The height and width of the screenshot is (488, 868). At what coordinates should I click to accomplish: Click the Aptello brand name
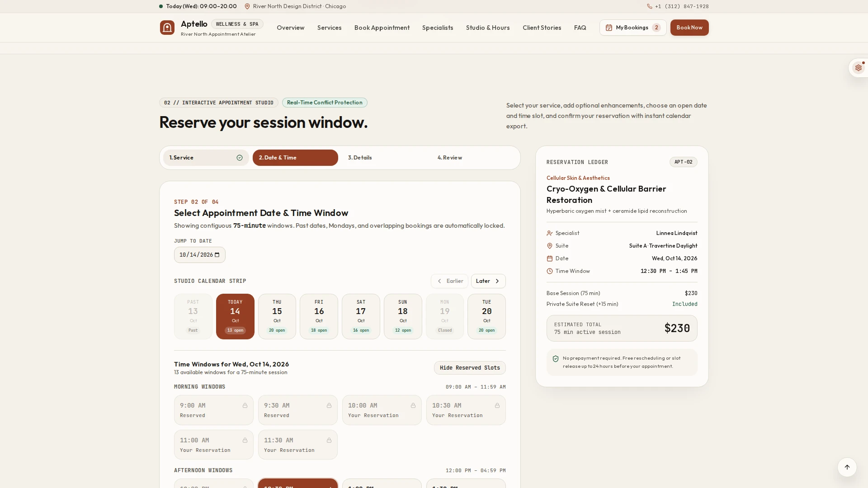pos(194,24)
